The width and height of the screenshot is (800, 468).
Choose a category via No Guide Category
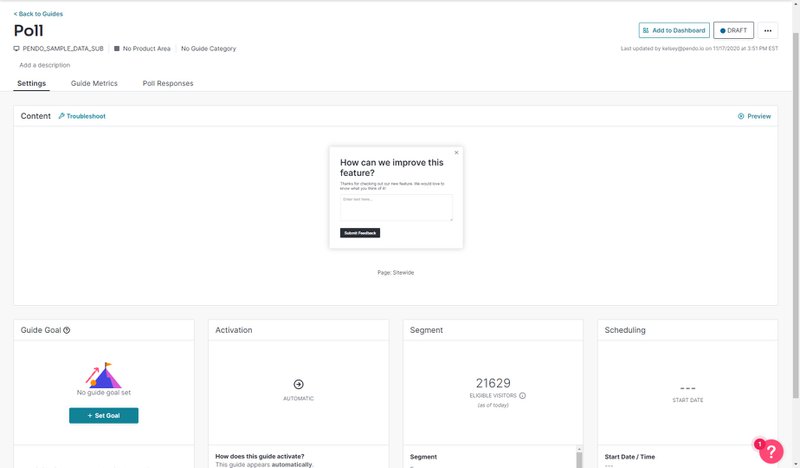(x=208, y=48)
